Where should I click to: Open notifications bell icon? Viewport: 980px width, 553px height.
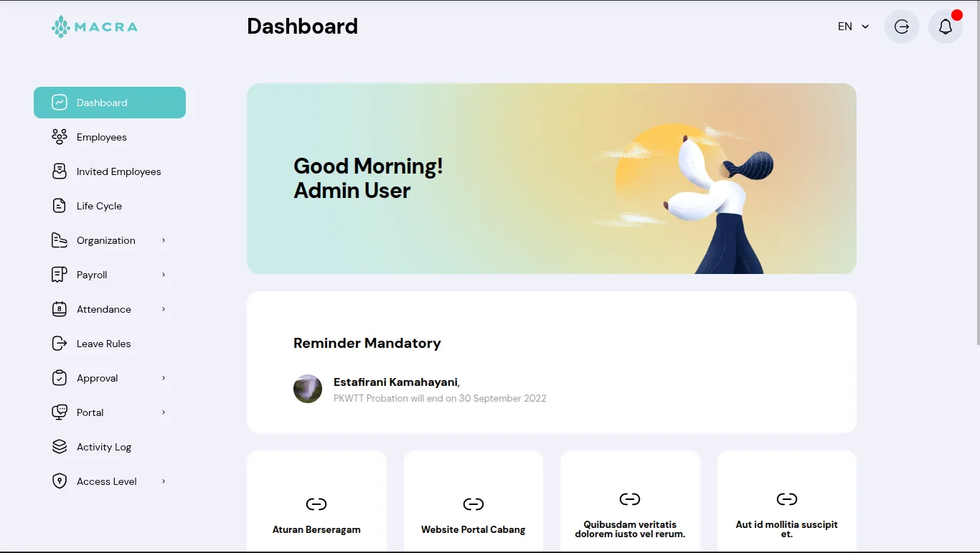pyautogui.click(x=945, y=27)
